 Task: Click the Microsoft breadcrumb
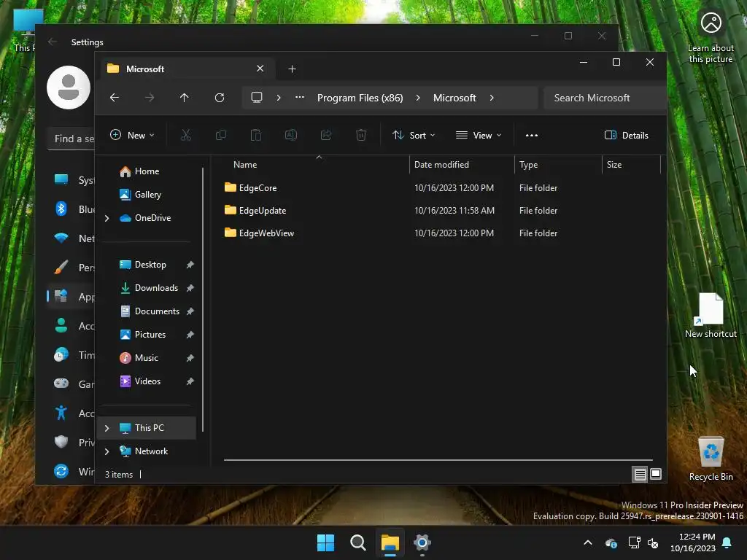coord(454,98)
